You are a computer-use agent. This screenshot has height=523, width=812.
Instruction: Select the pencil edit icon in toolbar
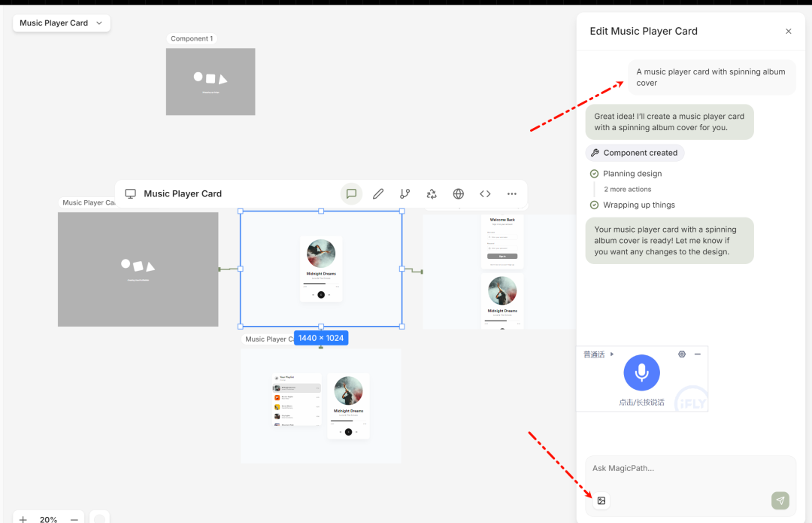tap(378, 193)
